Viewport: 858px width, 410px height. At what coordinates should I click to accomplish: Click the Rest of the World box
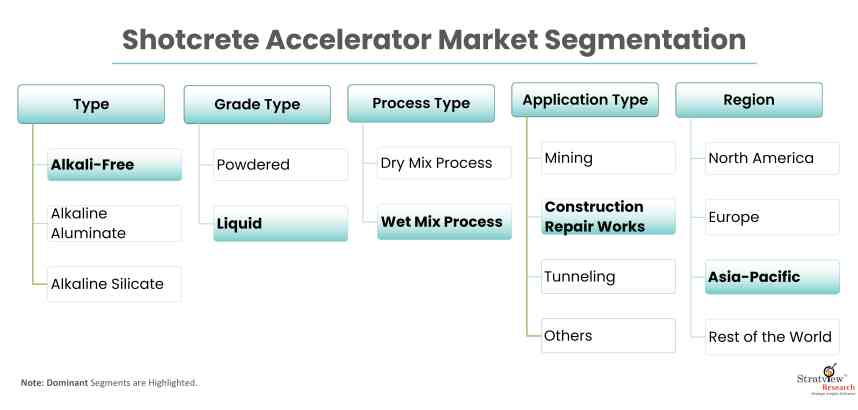(772, 335)
